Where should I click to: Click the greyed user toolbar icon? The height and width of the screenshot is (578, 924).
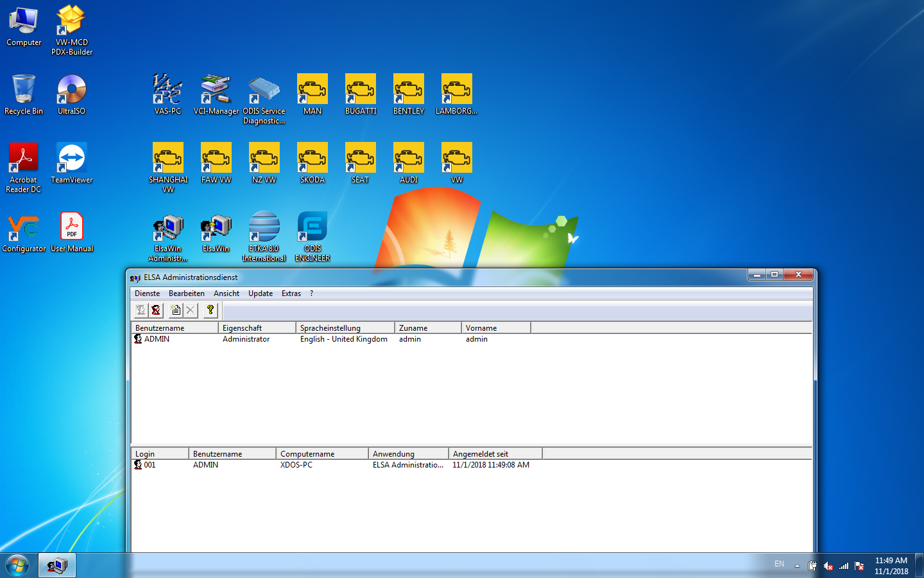pyautogui.click(x=141, y=310)
